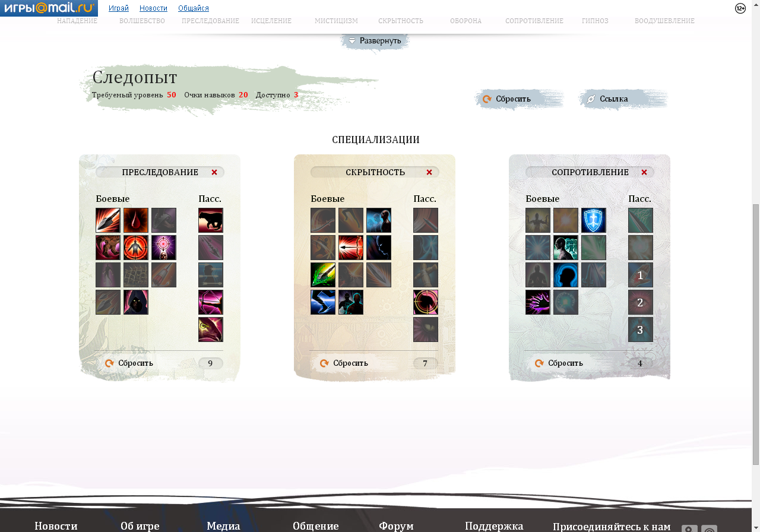This screenshot has width=760, height=532.
Task: Select the blue running boot skill icon
Action: point(323,302)
